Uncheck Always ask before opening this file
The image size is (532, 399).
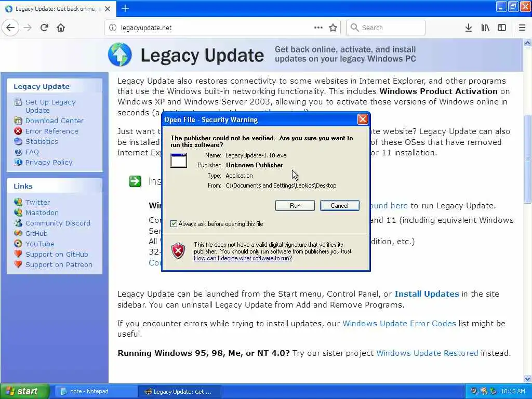pyautogui.click(x=174, y=223)
